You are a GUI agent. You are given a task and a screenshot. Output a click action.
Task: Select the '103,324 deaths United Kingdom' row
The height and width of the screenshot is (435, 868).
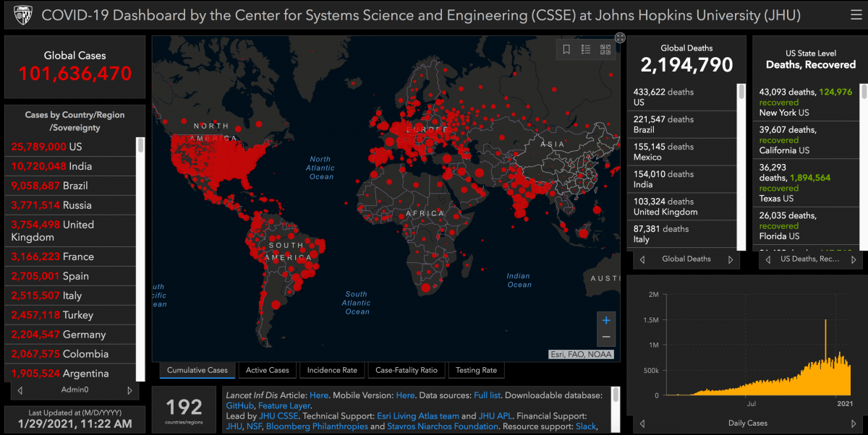pyautogui.click(x=682, y=207)
